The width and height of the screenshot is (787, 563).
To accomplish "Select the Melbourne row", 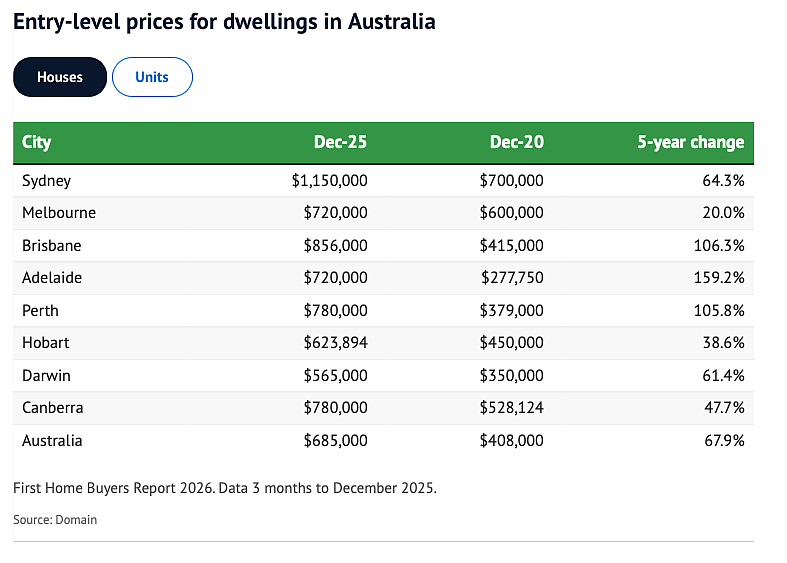I will 383,213.
